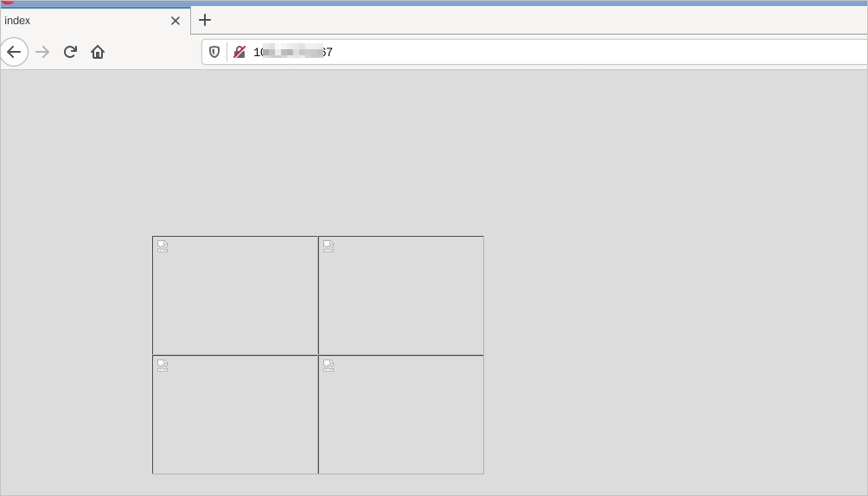Click the top-right broken image tile
868x496 pixels.
(x=401, y=296)
